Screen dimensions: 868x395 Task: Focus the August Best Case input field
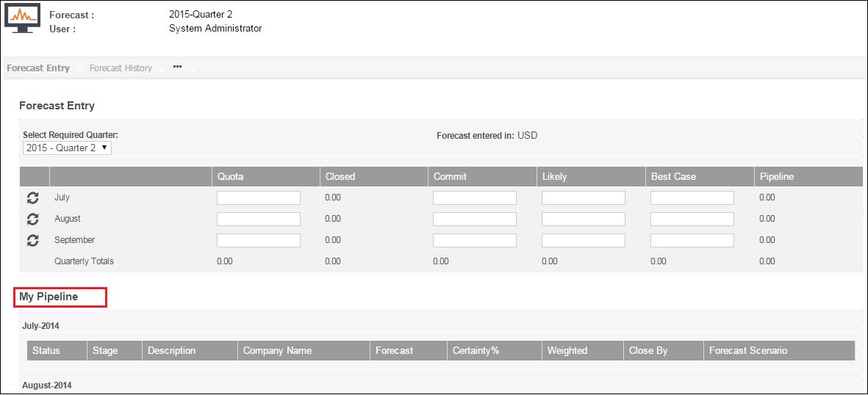[x=692, y=219]
